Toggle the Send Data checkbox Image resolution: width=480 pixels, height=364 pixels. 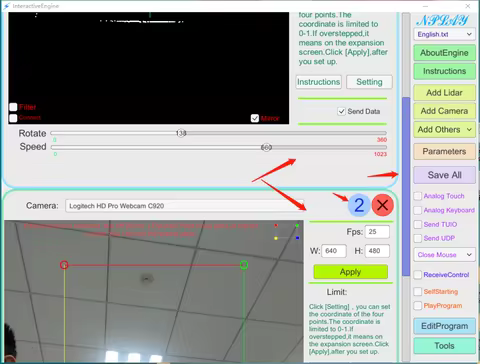click(x=341, y=111)
